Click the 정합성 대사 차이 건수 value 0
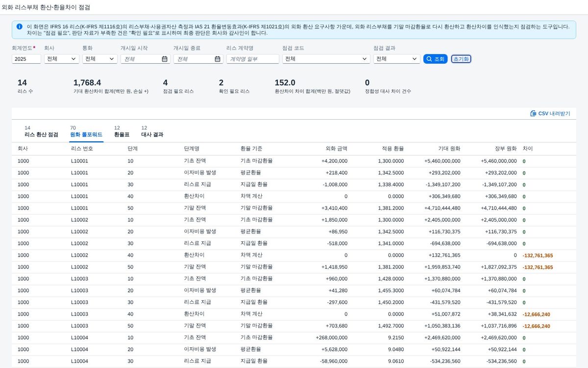588x368 pixels. (367, 82)
